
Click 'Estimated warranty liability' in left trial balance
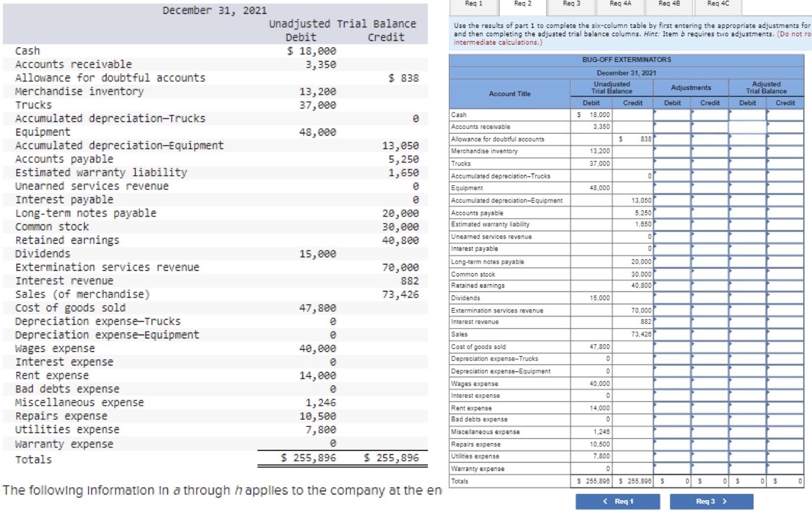point(101,172)
